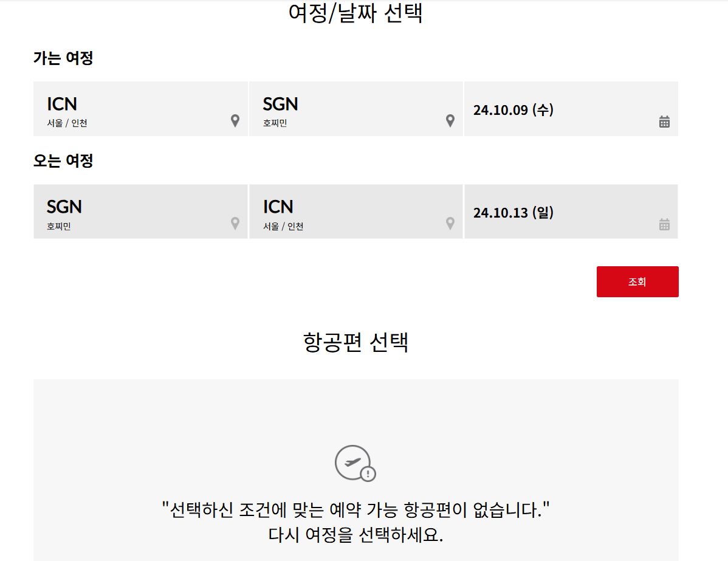Click the greyed pin icon in return SGN field

point(235,224)
